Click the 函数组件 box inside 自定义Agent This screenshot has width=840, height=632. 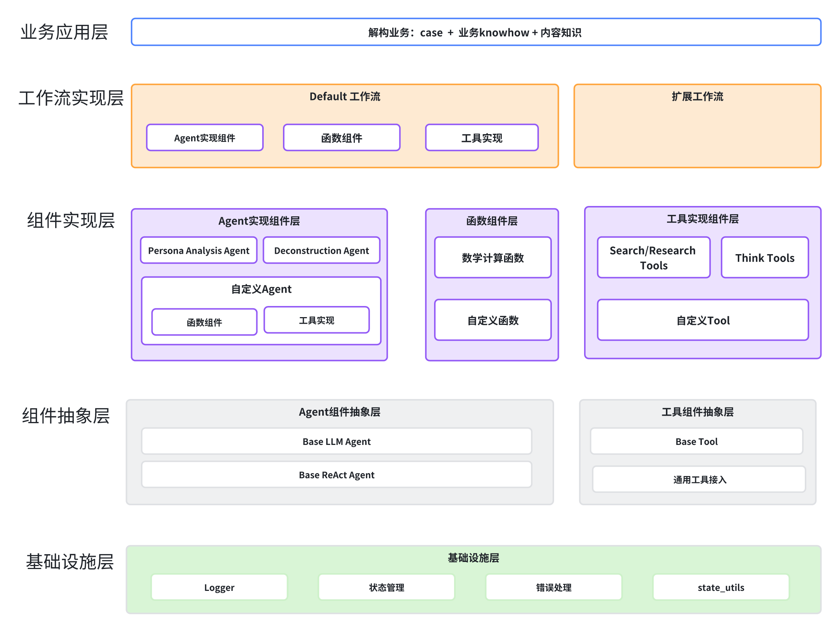pyautogui.click(x=204, y=322)
